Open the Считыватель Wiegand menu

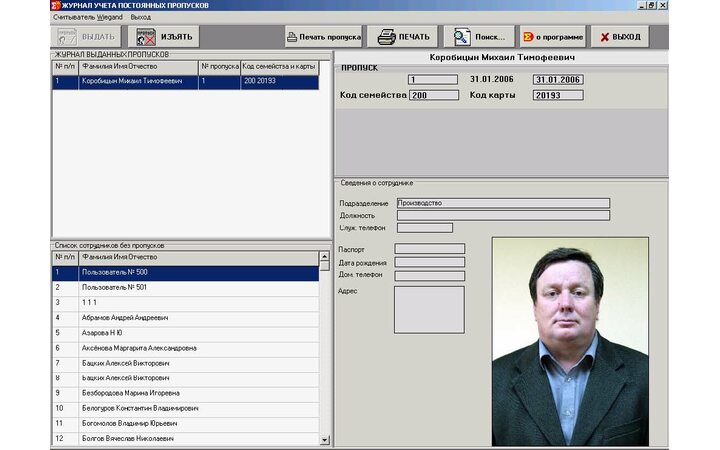coord(88,17)
